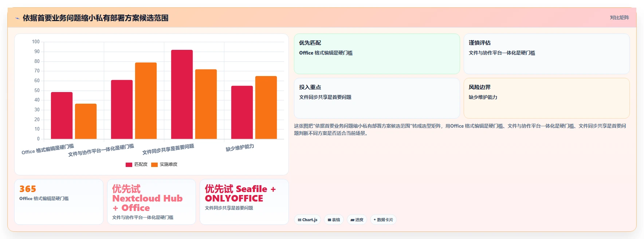Click the red 匹配度 bar for 缺少维护能力
Screen dimensions: 644x239
click(242, 112)
